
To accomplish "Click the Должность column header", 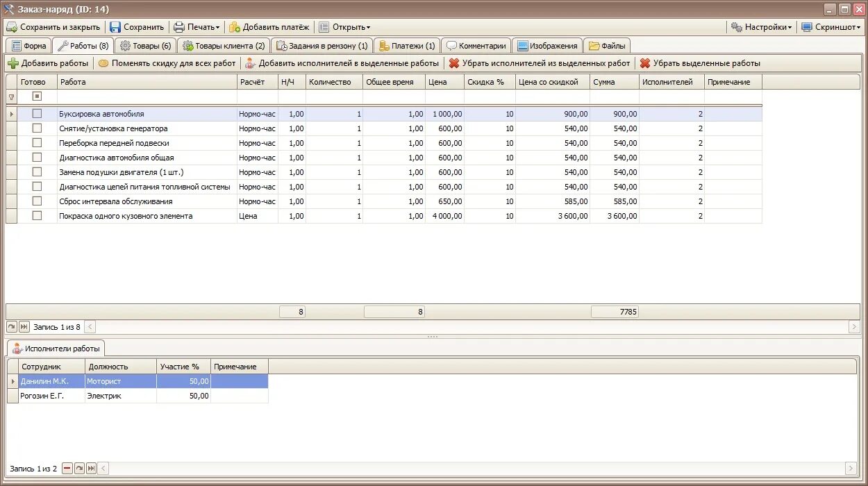I will pyautogui.click(x=121, y=367).
